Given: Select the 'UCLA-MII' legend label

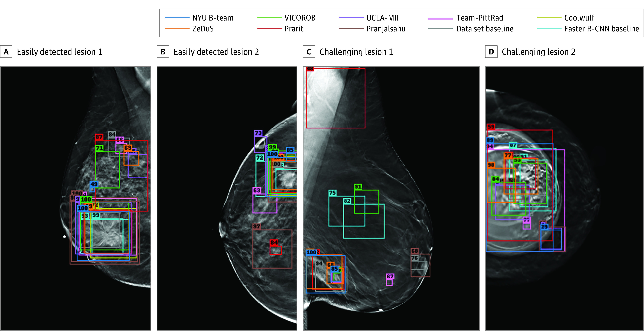Looking at the screenshot, I should 383,18.
